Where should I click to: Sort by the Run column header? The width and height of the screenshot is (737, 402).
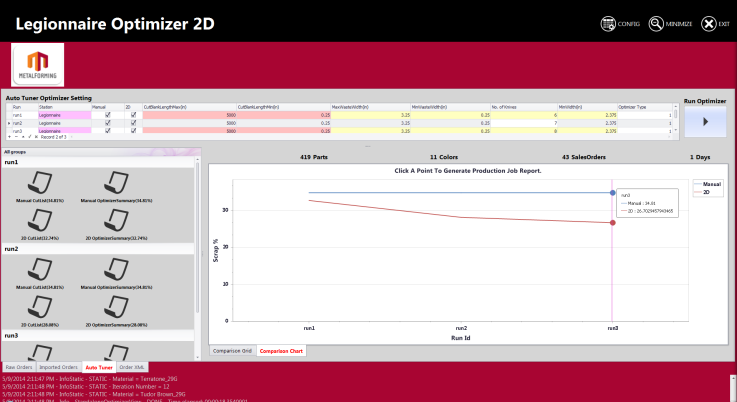click(x=24, y=107)
